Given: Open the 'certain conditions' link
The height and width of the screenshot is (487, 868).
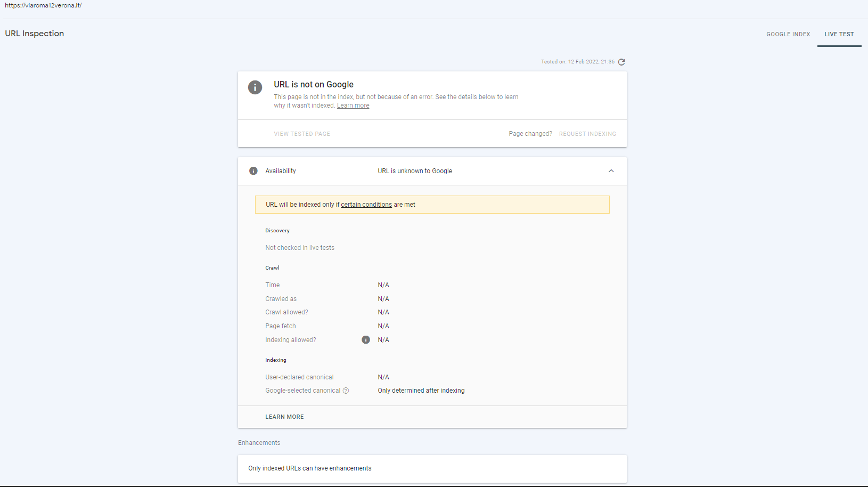Looking at the screenshot, I should pos(366,204).
